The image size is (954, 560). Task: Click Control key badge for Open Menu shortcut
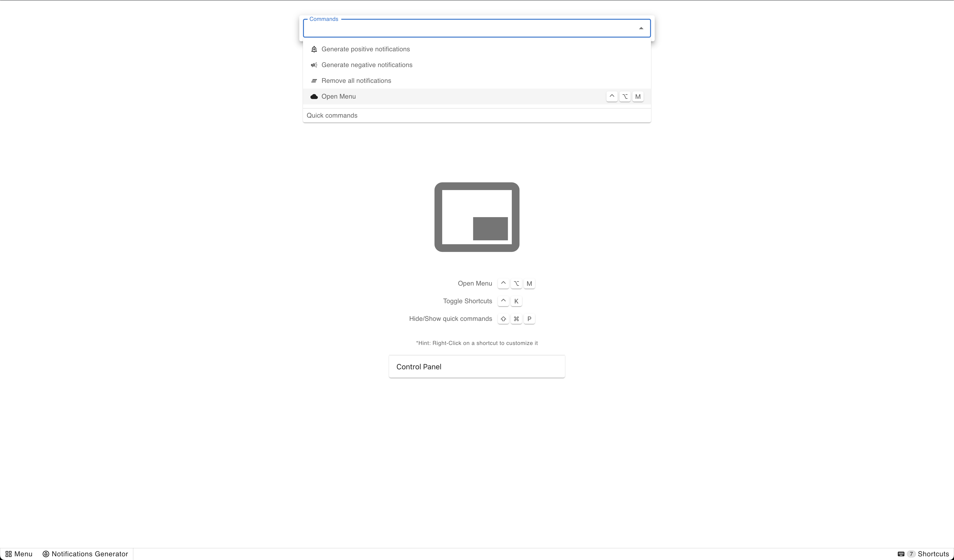503,284
